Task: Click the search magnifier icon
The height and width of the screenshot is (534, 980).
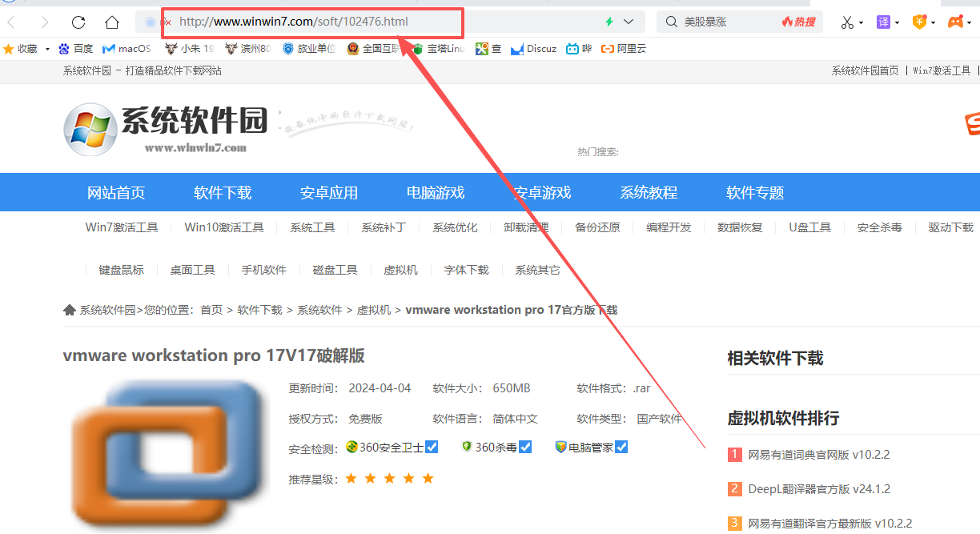Action: click(671, 22)
